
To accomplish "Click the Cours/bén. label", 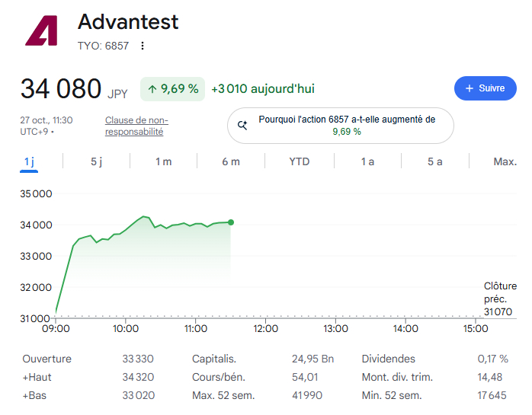I will coord(219,377).
